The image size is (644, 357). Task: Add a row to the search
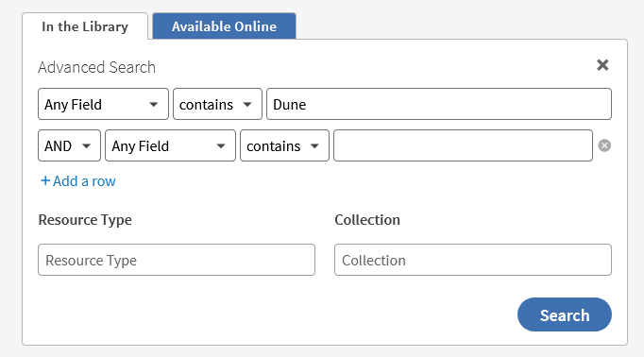[78, 181]
